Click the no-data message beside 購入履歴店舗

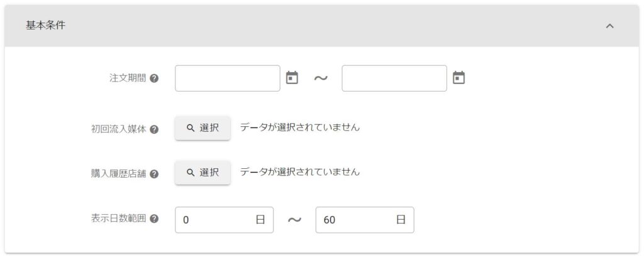coord(300,172)
